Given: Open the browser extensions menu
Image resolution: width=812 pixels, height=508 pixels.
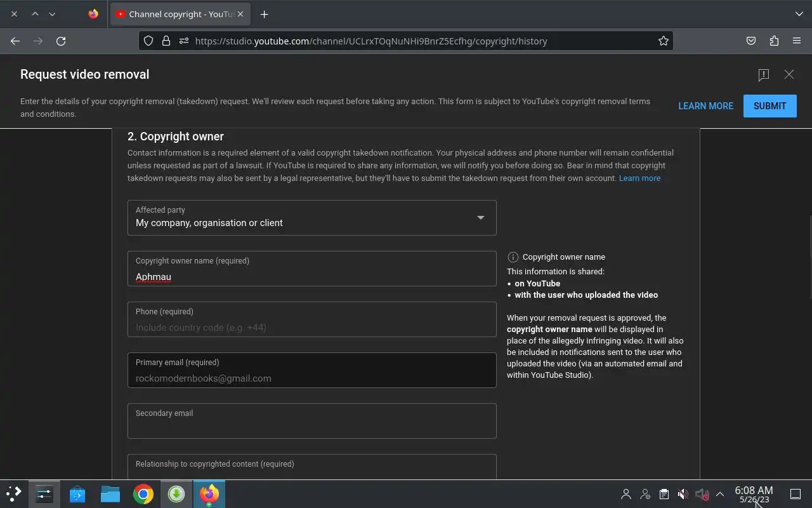Looking at the screenshot, I should click(x=774, y=41).
